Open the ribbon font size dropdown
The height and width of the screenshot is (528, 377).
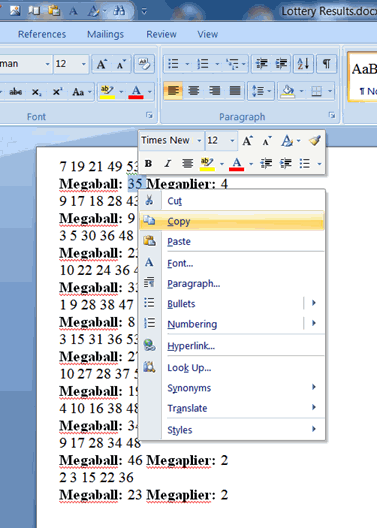pos(83,64)
